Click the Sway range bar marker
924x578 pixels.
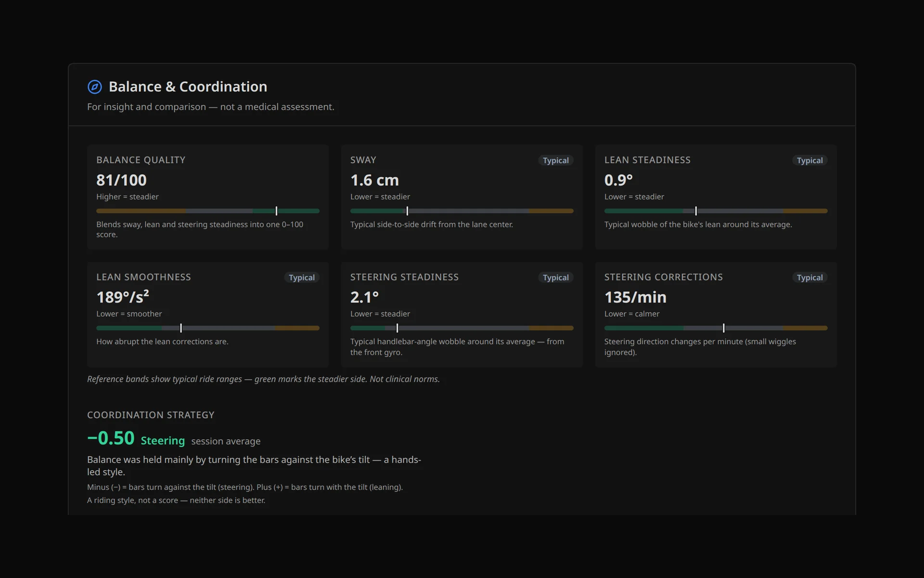coord(407,211)
